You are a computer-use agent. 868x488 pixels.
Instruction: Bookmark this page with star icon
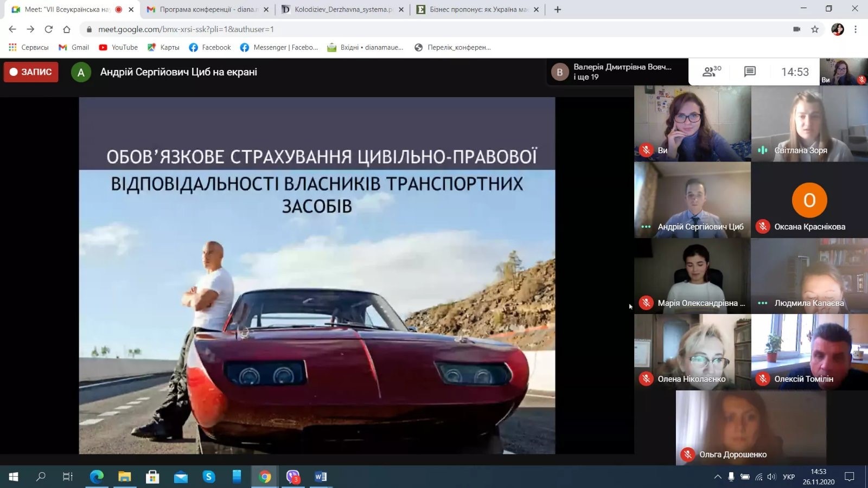(x=814, y=29)
